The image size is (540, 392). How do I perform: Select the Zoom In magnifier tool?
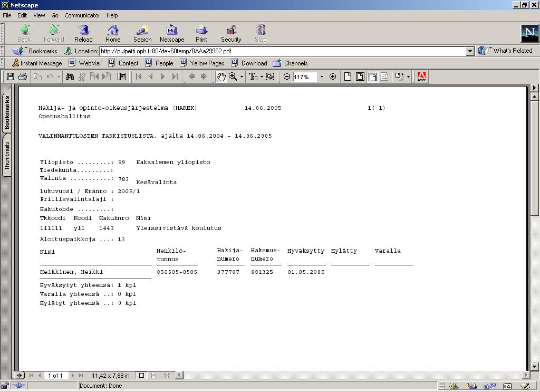[233, 77]
